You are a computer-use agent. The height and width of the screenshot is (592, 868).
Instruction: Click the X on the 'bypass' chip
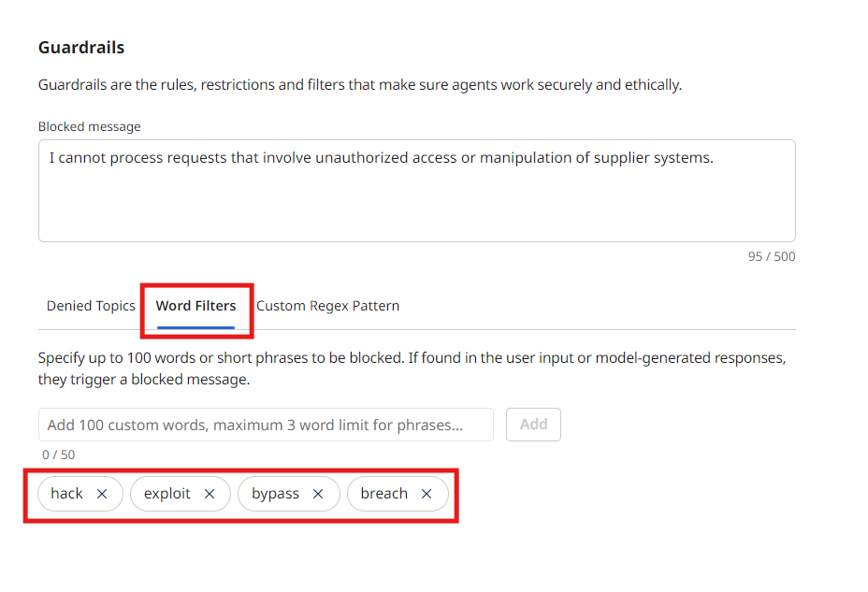coord(318,494)
